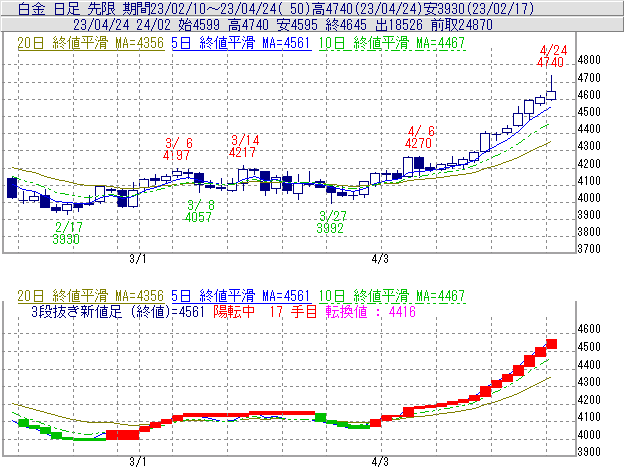
Task: Click the 3/27 3992 low label
Action: coord(331,222)
